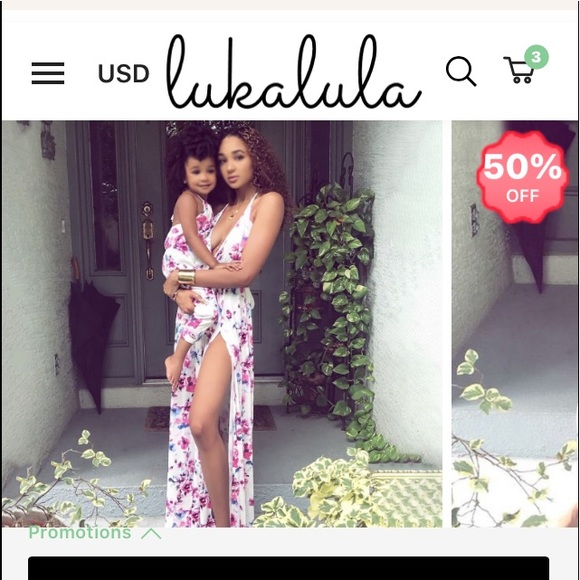
Task: Open the mother-daughter floral dress photo
Action: click(x=222, y=324)
